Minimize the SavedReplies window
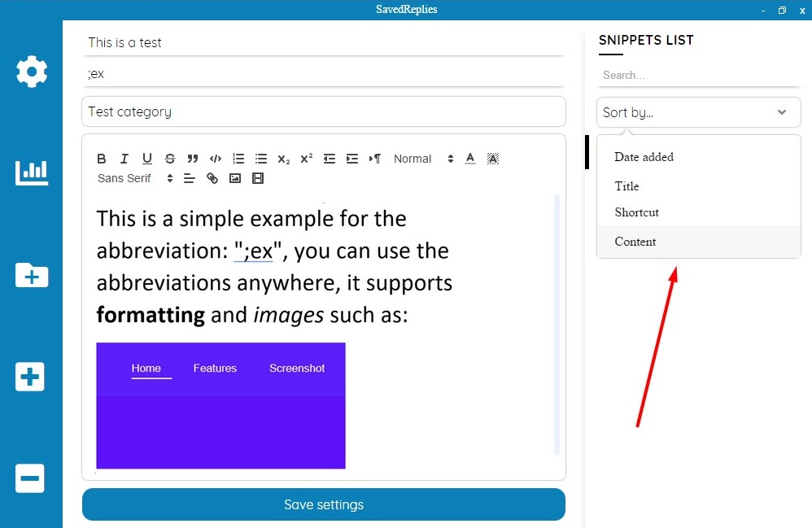This screenshot has height=528, width=812. tap(763, 11)
